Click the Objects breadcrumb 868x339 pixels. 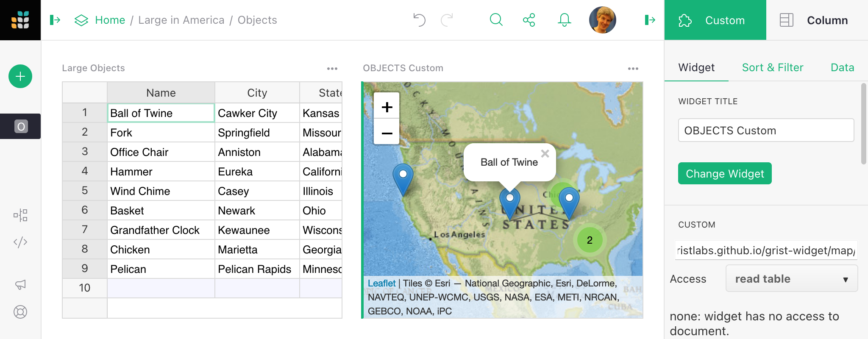point(257,20)
